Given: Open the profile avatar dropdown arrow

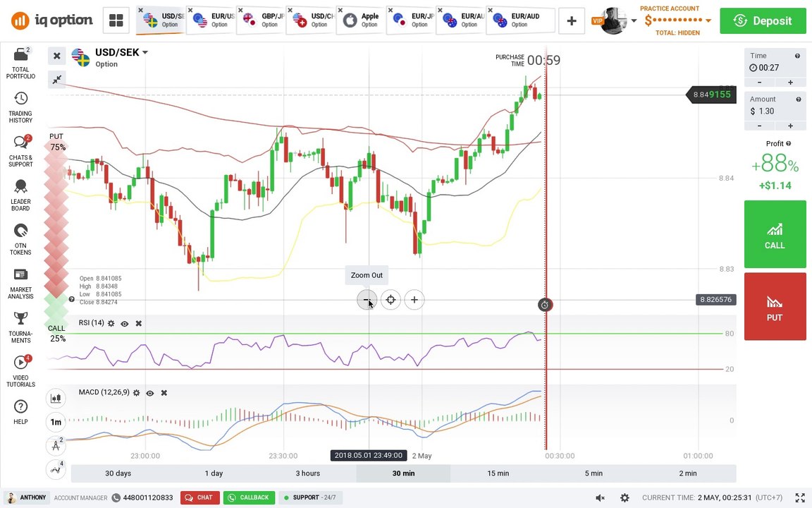Looking at the screenshot, I should pos(634,20).
